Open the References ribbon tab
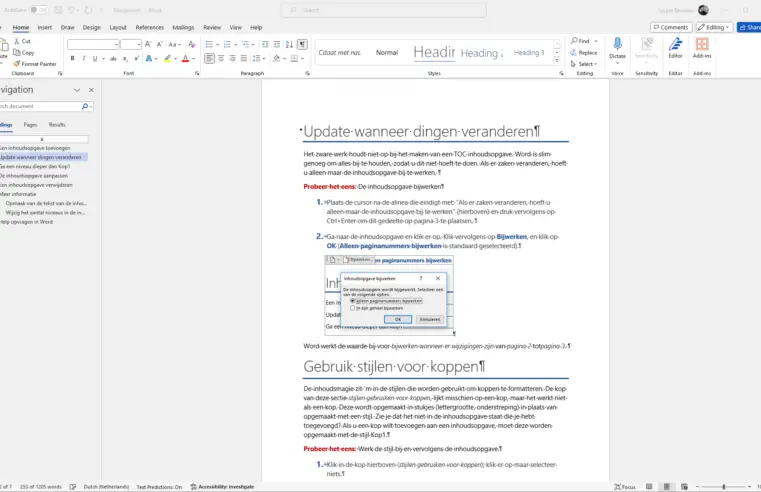The image size is (761, 492). click(149, 27)
